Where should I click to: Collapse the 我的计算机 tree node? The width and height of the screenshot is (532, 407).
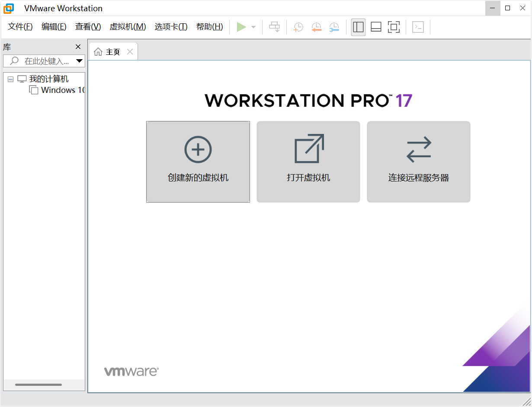tap(11, 79)
